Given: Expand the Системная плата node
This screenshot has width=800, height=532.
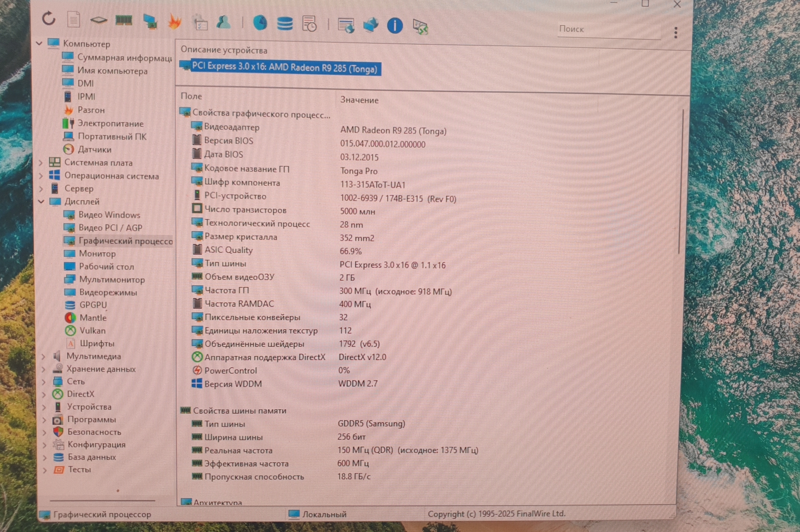Looking at the screenshot, I should [x=41, y=163].
